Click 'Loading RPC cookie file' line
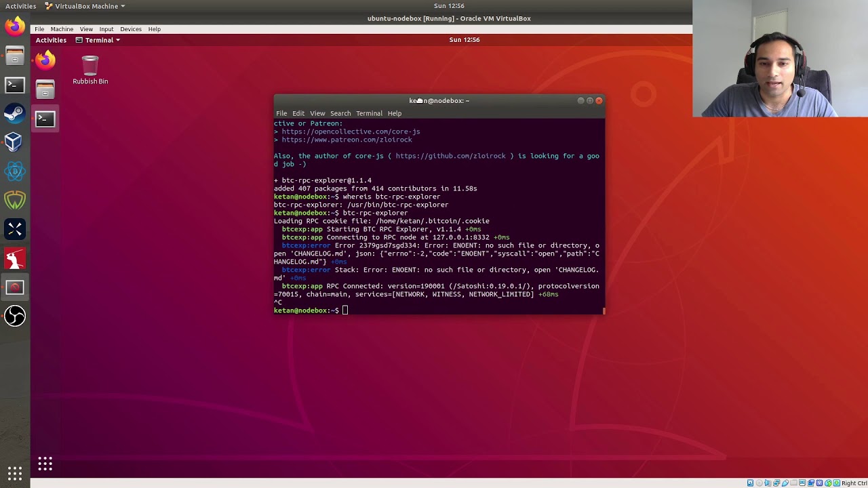This screenshot has height=488, width=868. coord(381,221)
